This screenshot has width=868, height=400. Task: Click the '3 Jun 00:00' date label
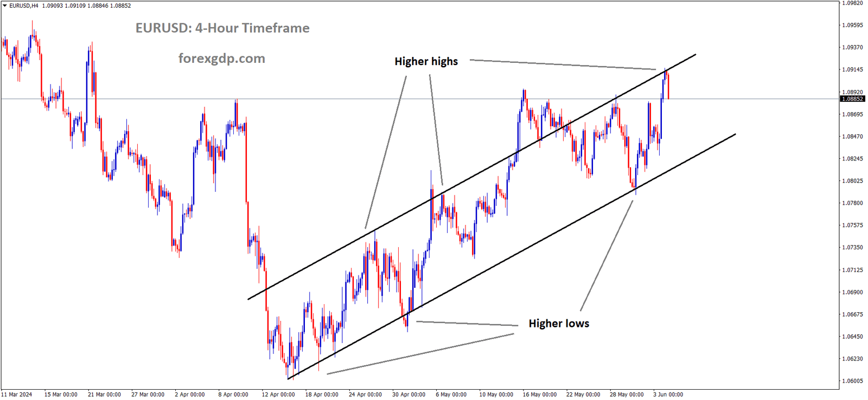tap(668, 395)
